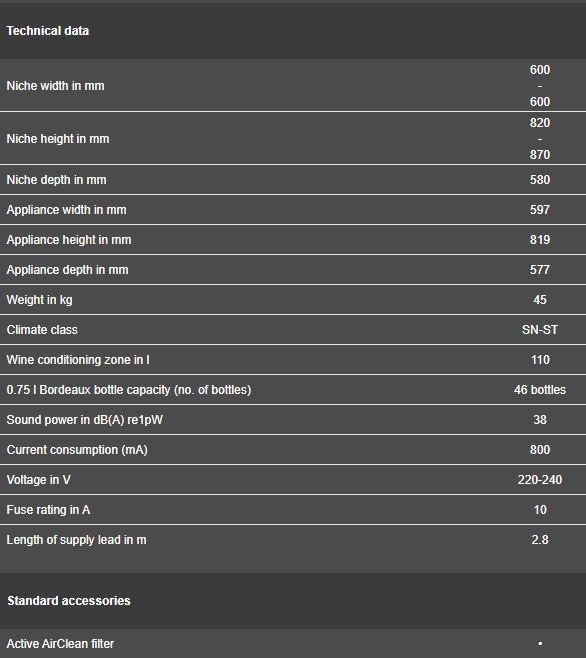Image resolution: width=586 pixels, height=658 pixels.
Task: Select the Voltage value 220-240
Action: 540,480
